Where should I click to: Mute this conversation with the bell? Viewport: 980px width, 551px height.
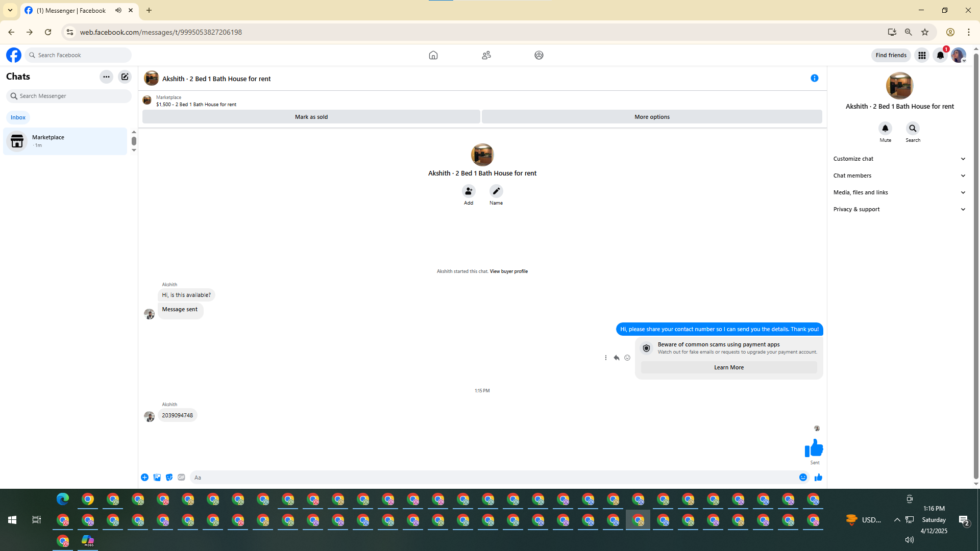(886, 129)
